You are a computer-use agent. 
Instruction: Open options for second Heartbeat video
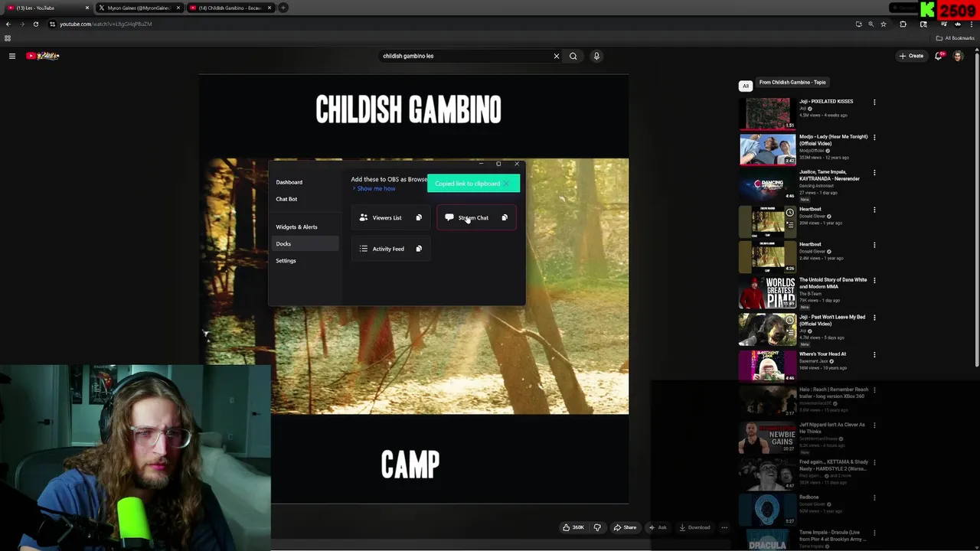click(874, 245)
